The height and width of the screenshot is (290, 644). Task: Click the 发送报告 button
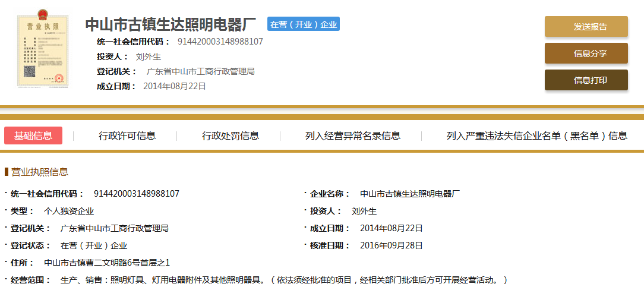[586, 27]
